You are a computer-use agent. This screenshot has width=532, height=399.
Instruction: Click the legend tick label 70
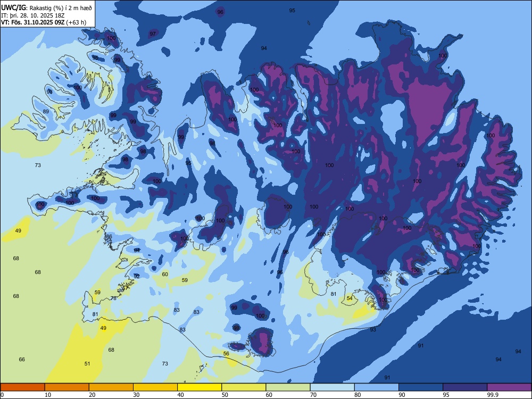coord(313,395)
